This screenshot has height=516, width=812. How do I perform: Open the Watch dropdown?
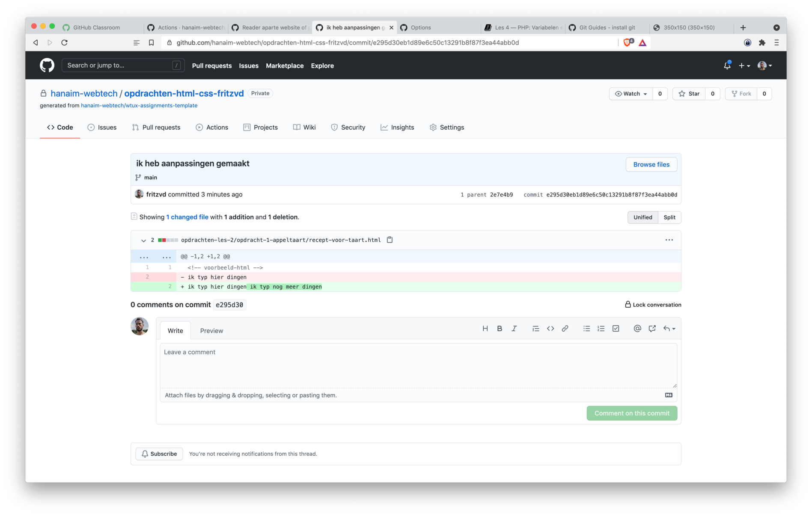pos(631,94)
